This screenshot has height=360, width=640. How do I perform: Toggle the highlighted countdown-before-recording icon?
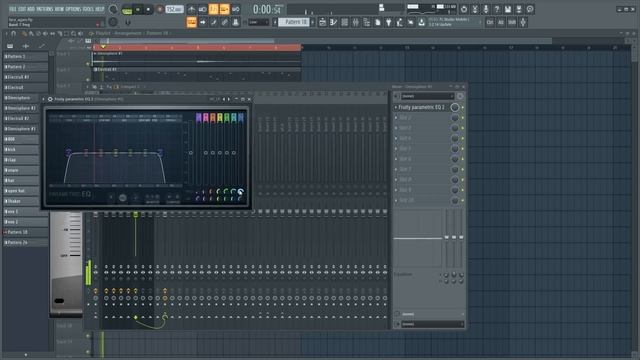pos(213,9)
